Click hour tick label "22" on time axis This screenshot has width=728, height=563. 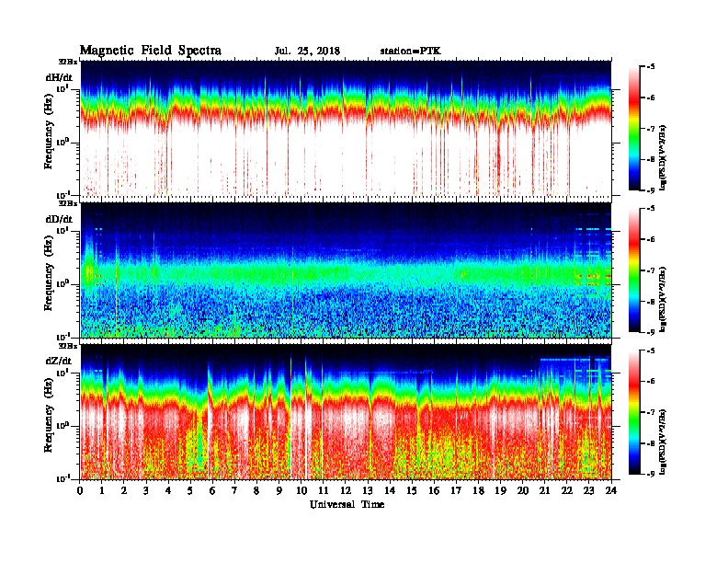click(x=567, y=490)
